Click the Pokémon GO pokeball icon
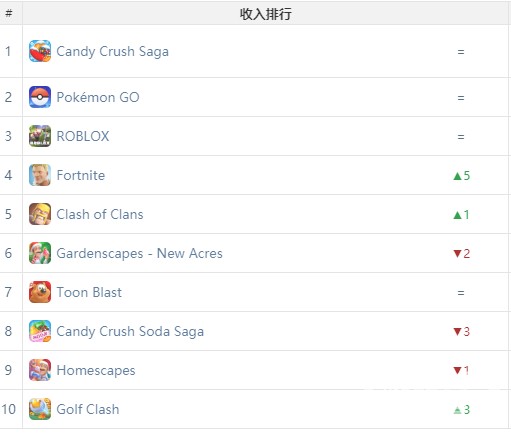 [40, 97]
